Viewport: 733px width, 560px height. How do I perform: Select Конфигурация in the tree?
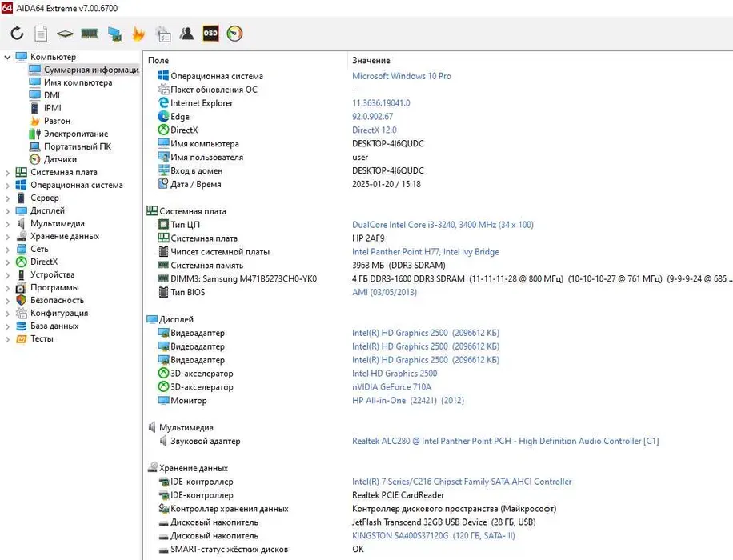[x=52, y=313]
